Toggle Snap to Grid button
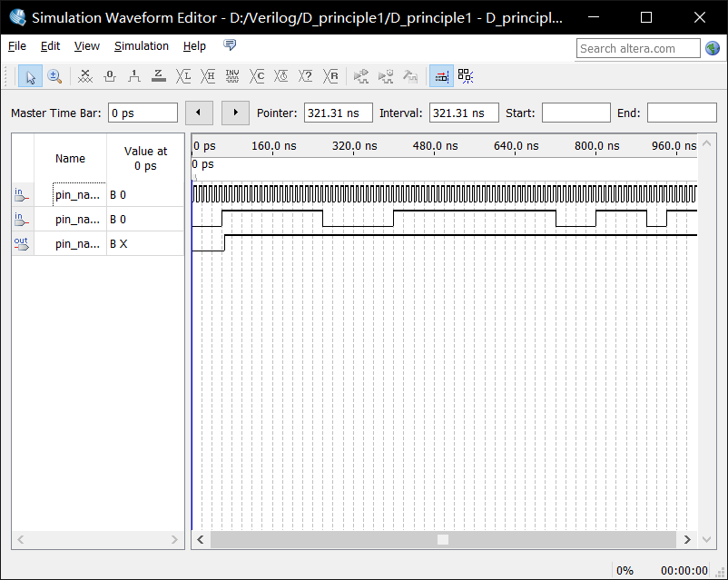This screenshot has width=728, height=580. 466,76
